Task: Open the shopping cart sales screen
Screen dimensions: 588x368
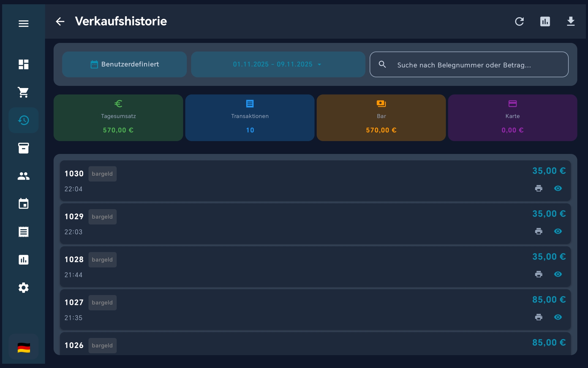Action: 24,93
